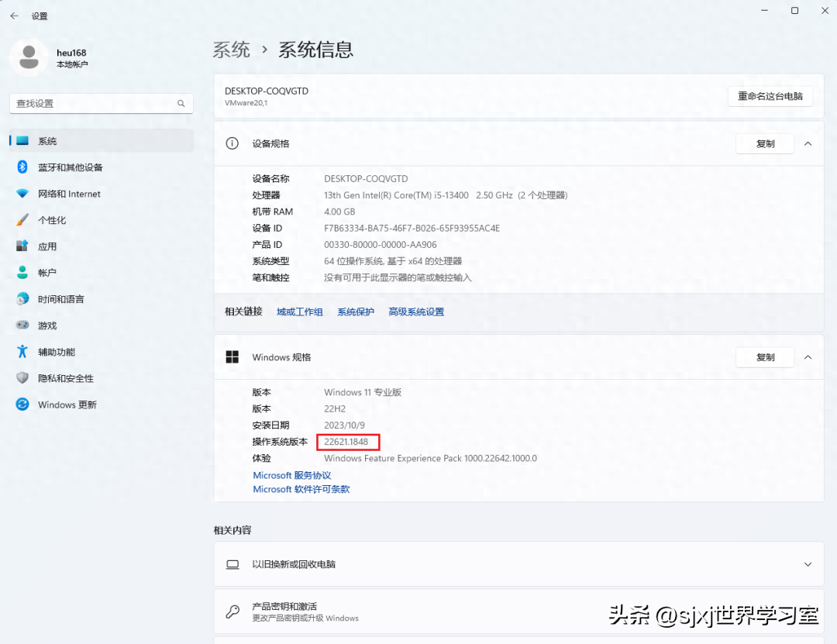Copy Windows specs with Windows 规格 复制 button
Viewport: 837px width, 644px height.
coord(765,357)
